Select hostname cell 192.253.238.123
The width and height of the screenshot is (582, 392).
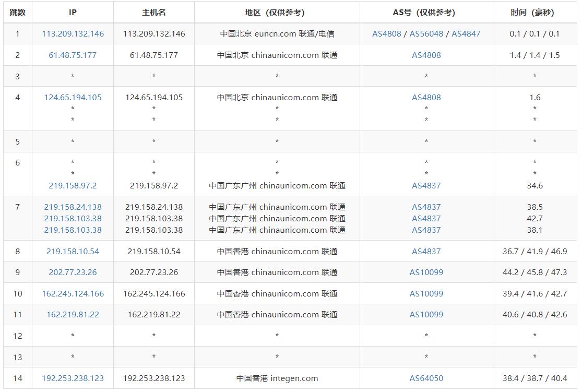pyautogui.click(x=154, y=378)
